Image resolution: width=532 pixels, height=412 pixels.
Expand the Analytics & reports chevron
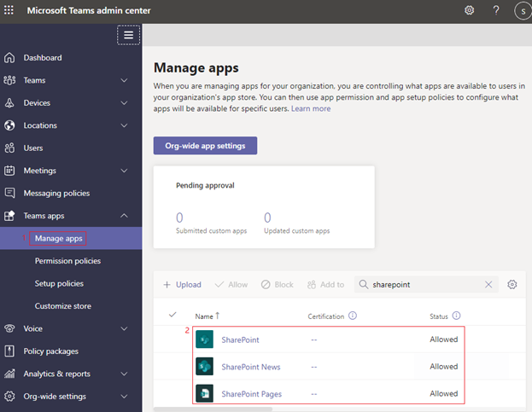point(124,374)
